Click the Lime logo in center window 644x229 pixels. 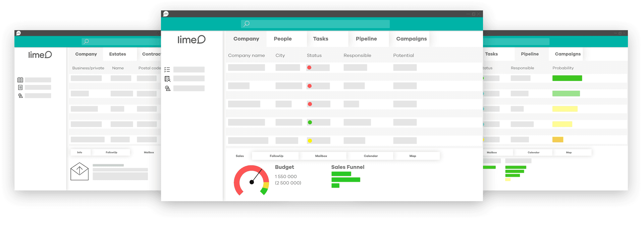tap(191, 40)
